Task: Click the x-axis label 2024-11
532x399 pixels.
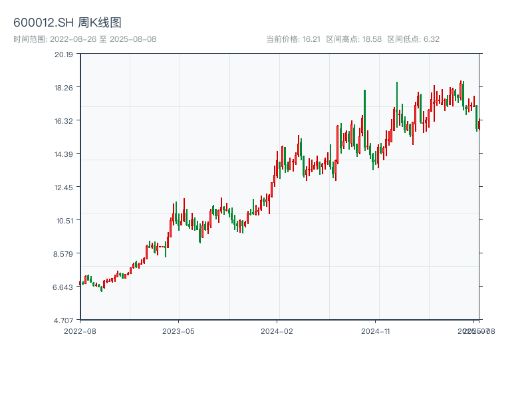Action: point(376,331)
